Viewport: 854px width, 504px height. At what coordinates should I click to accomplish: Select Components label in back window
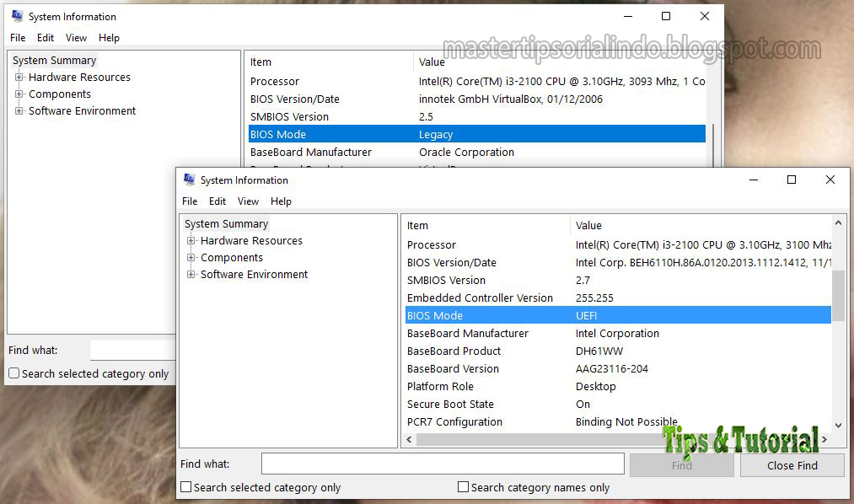tap(59, 94)
